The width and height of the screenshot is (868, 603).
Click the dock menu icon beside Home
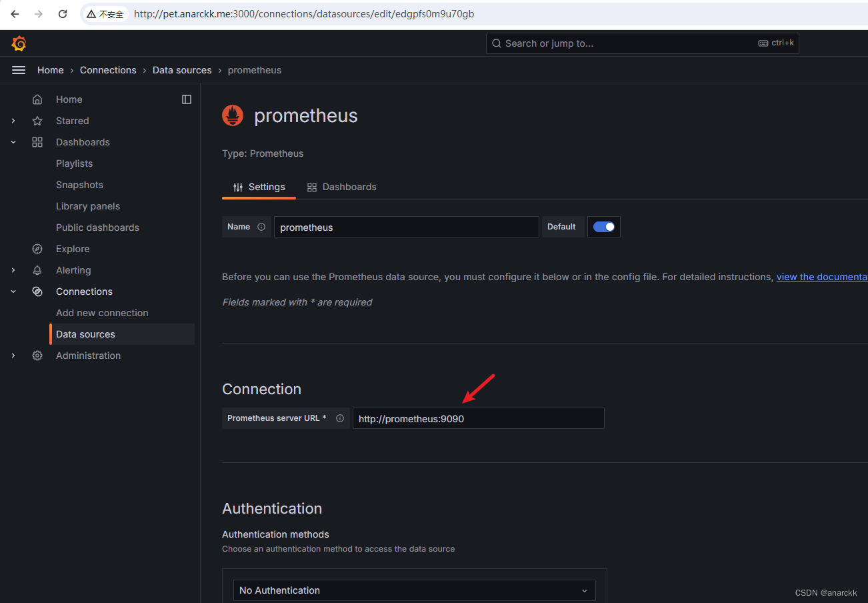(x=187, y=99)
